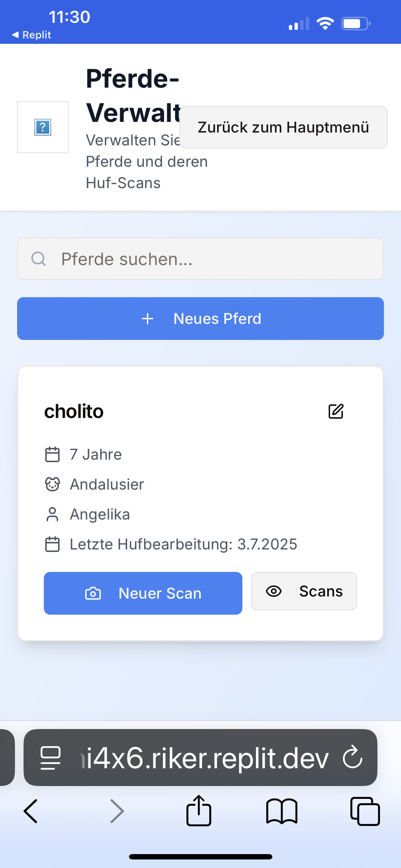
Task: Open the page settings icon in address bar
Action: (51, 758)
